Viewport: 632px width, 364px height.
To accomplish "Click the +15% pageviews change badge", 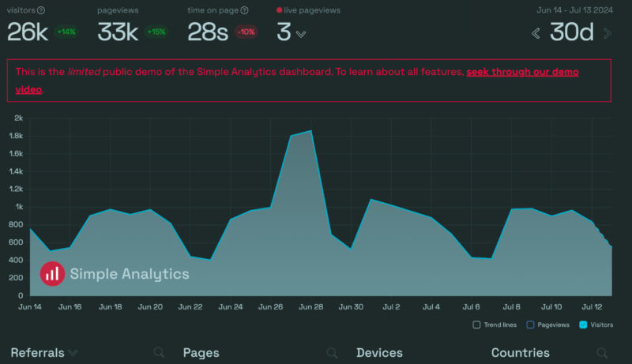I will 156,32.
